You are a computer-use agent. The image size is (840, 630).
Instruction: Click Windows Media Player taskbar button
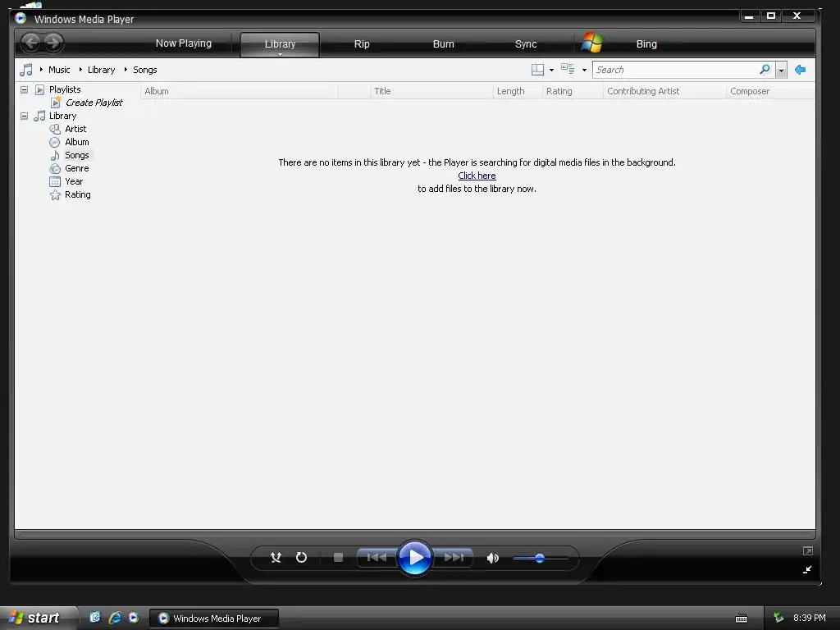click(214, 619)
